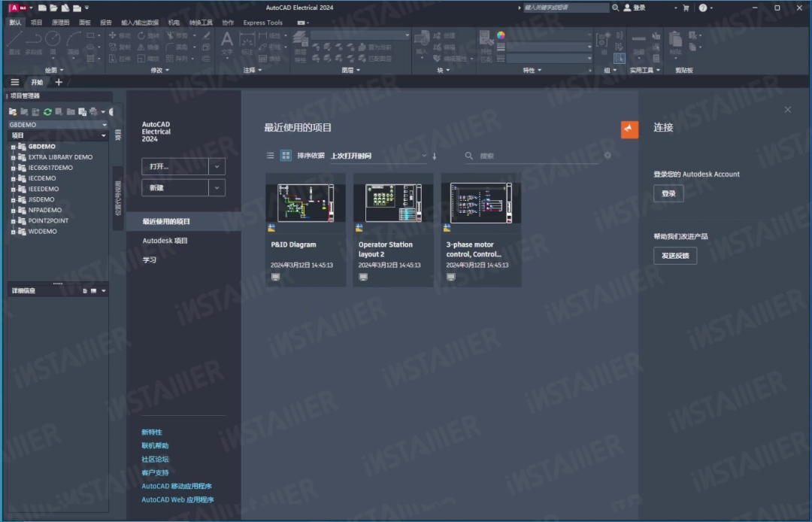
Task: Open the dropdown arrow next to 新建
Action: [217, 188]
